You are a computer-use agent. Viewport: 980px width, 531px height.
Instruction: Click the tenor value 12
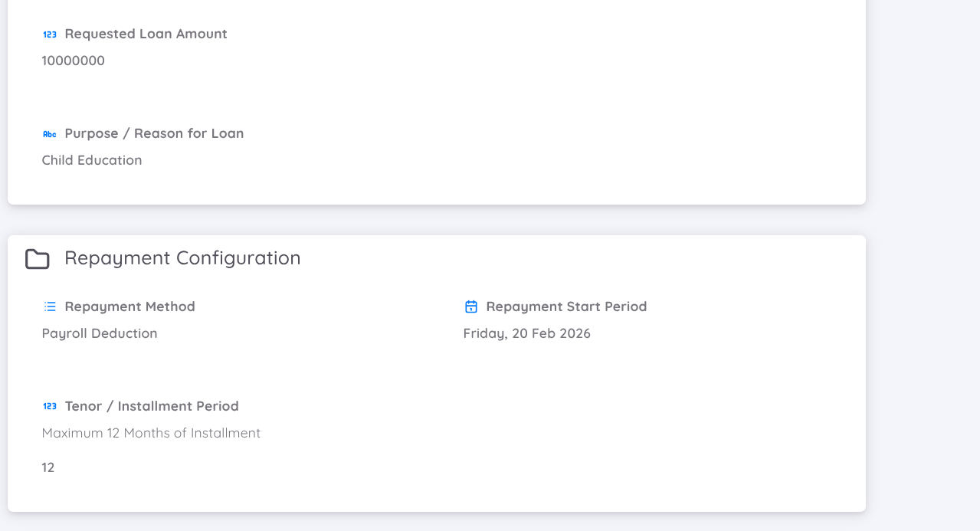click(48, 467)
